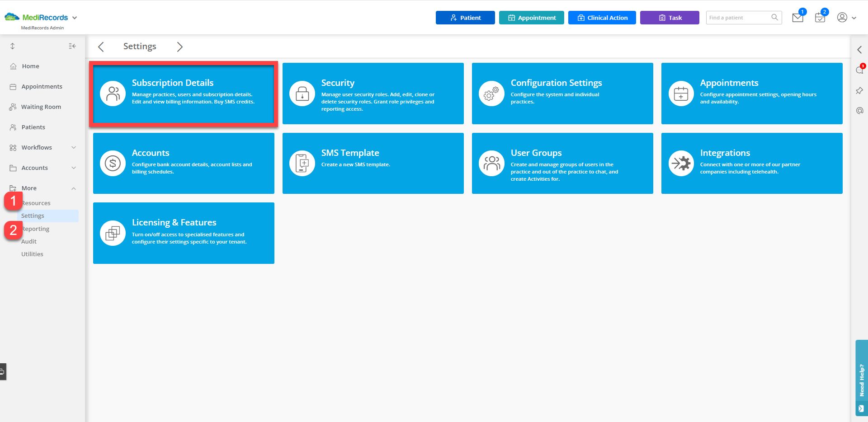868x422 pixels.
Task: Open the mail/messages icon with notification badge
Action: click(797, 18)
